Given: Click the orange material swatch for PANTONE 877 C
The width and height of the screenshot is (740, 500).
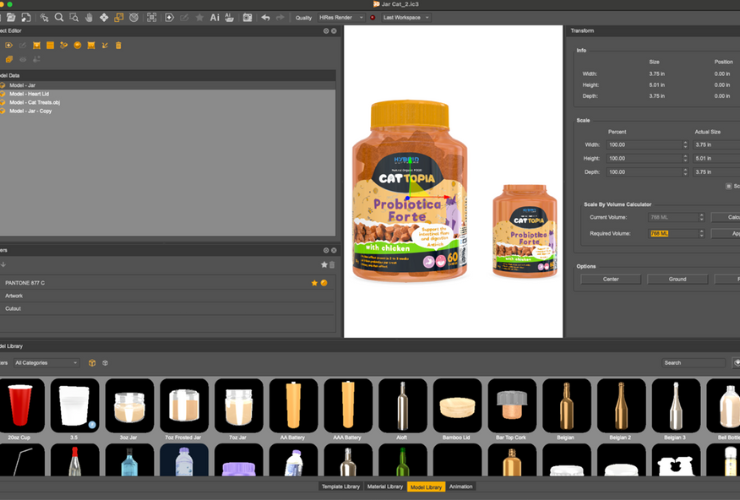Looking at the screenshot, I should (x=324, y=283).
